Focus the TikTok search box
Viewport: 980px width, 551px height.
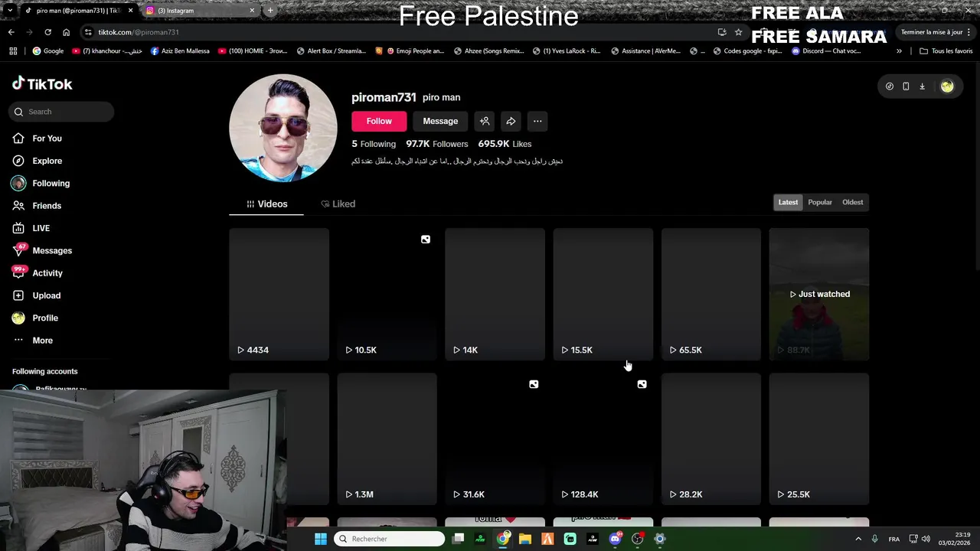[x=62, y=112]
